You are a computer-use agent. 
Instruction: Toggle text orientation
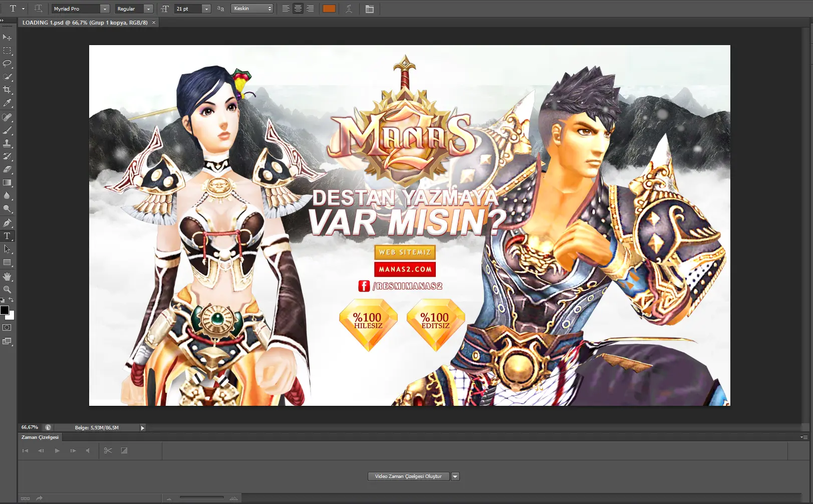tap(38, 9)
